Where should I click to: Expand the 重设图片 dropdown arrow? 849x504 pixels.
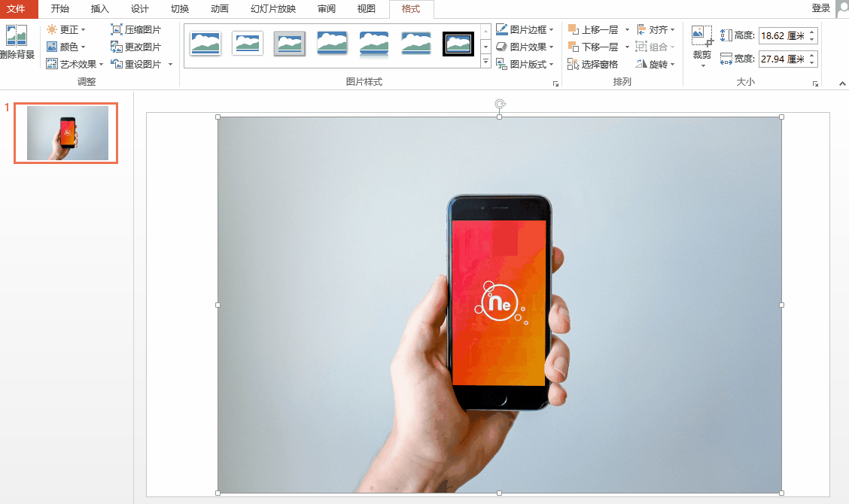click(x=171, y=65)
